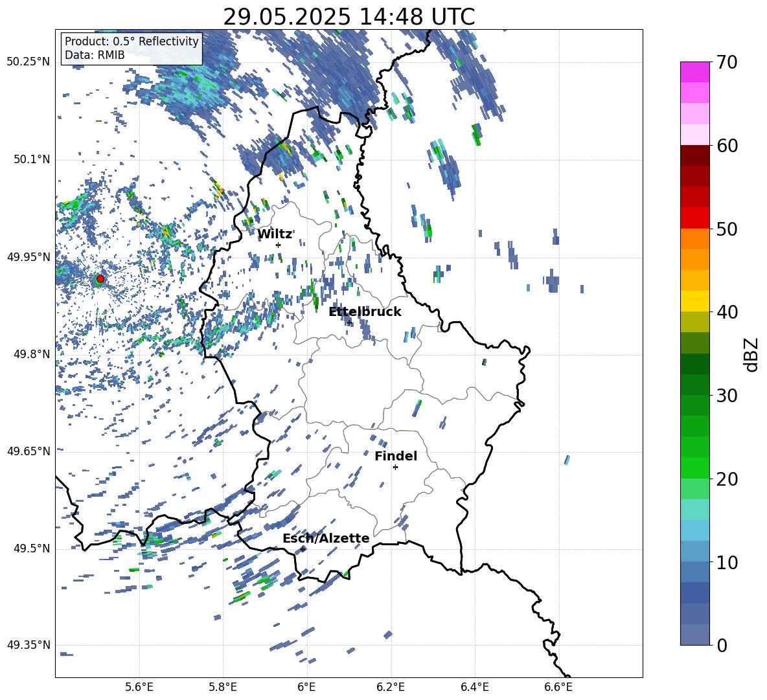This screenshot has height=700, width=767.
Task: Click the dBZ colorbar axis label
Action: click(752, 354)
